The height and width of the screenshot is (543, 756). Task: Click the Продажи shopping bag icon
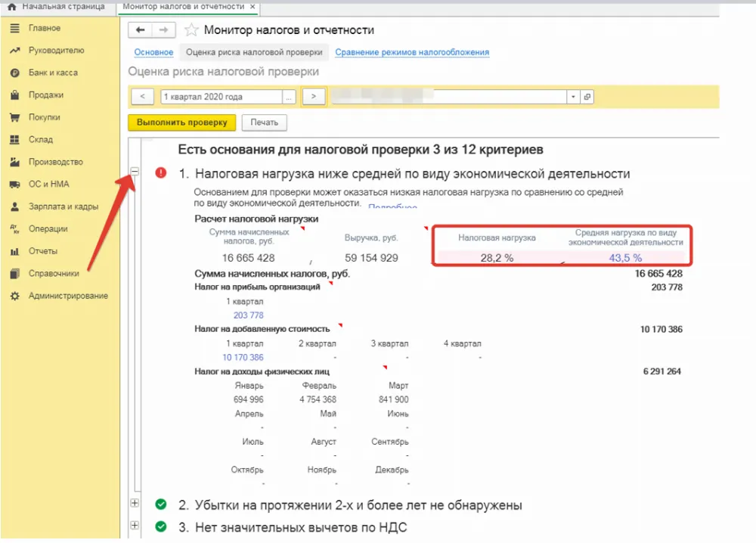point(15,95)
